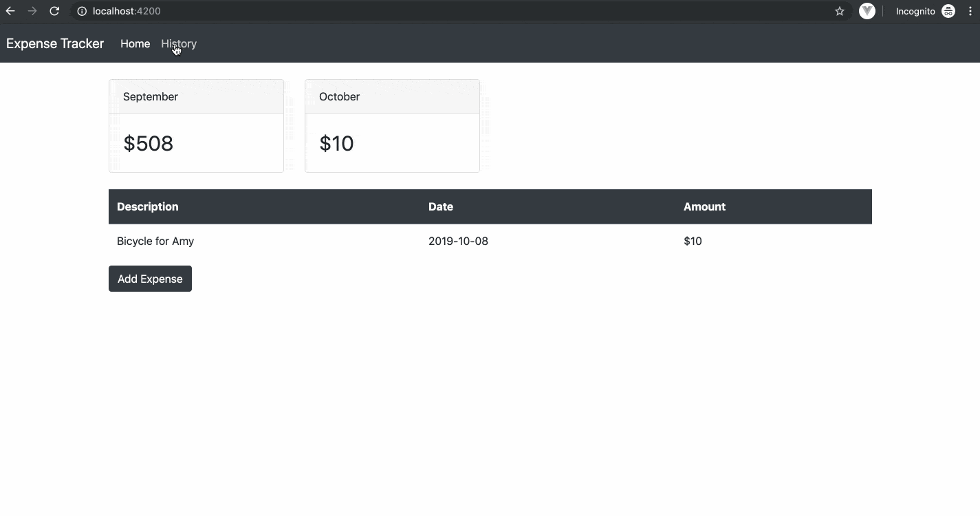
Task: Select the October month card header
Action: pyautogui.click(x=392, y=96)
